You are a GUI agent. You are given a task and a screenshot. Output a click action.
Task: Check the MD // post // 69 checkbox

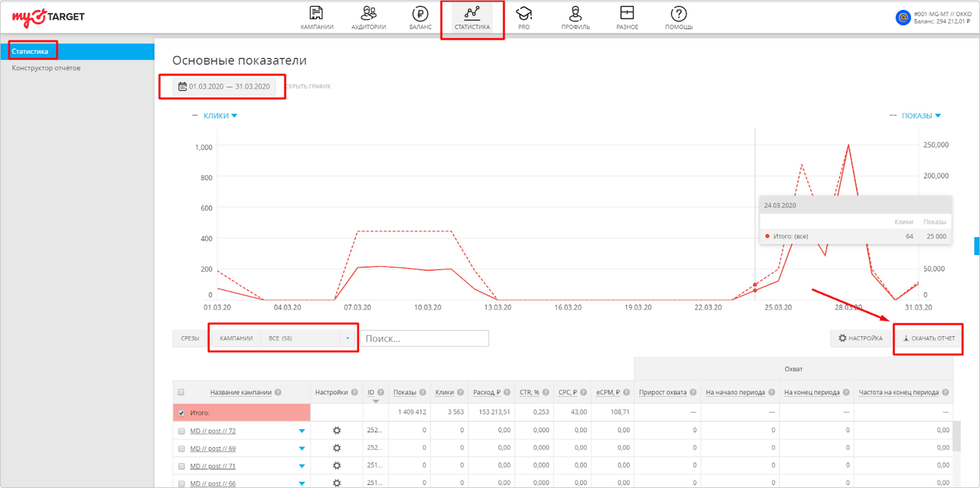[x=182, y=448]
